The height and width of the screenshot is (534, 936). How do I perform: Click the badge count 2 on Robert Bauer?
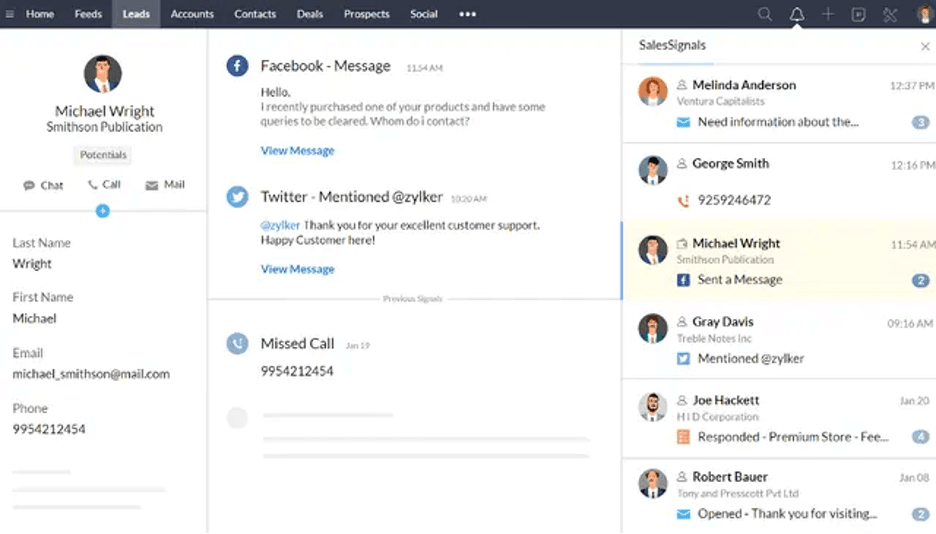pyautogui.click(x=920, y=514)
